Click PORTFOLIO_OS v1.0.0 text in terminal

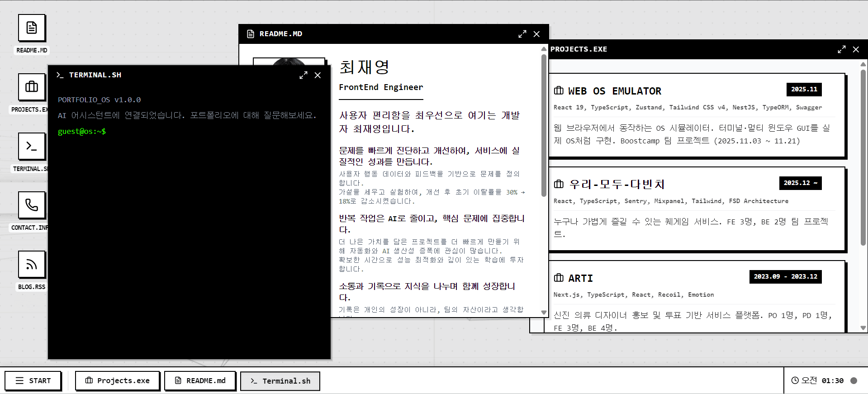tap(99, 100)
